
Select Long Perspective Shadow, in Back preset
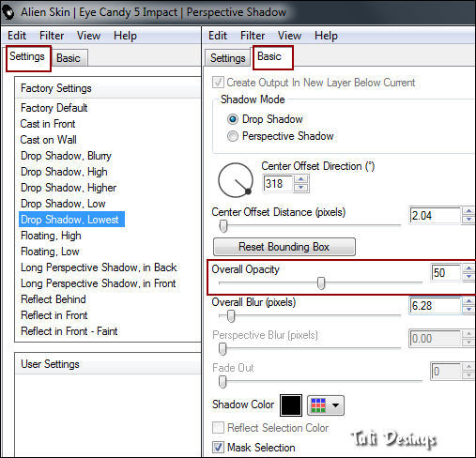(x=99, y=267)
